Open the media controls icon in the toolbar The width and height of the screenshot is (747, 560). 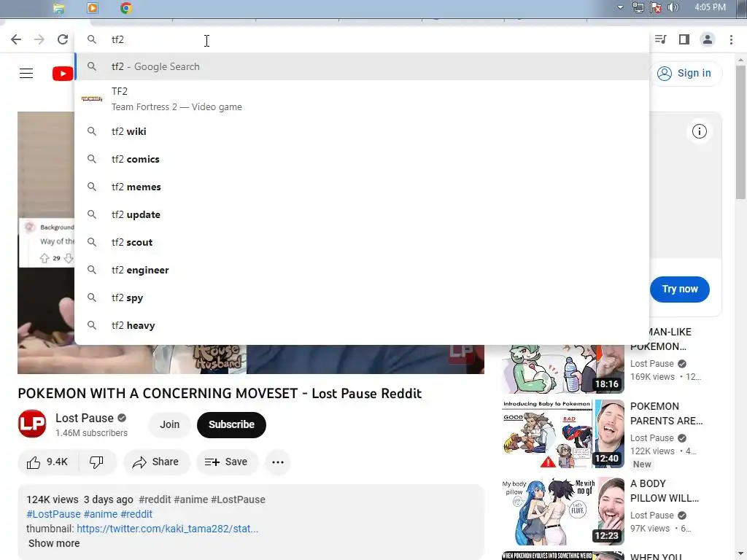point(661,39)
